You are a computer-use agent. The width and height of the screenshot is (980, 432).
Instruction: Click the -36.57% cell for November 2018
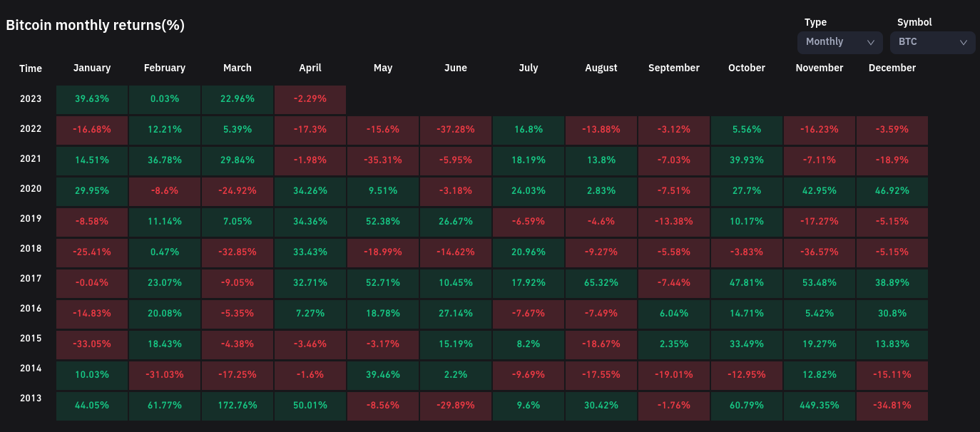click(820, 252)
